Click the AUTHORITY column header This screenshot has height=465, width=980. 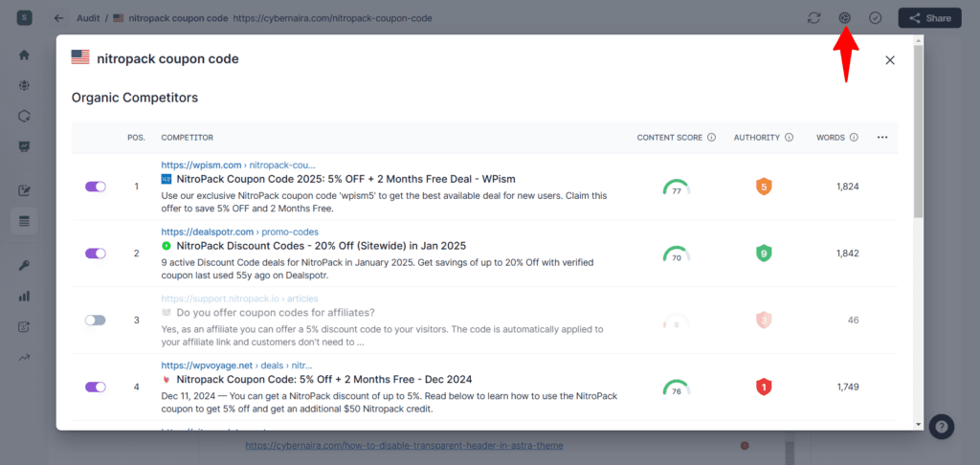(757, 138)
